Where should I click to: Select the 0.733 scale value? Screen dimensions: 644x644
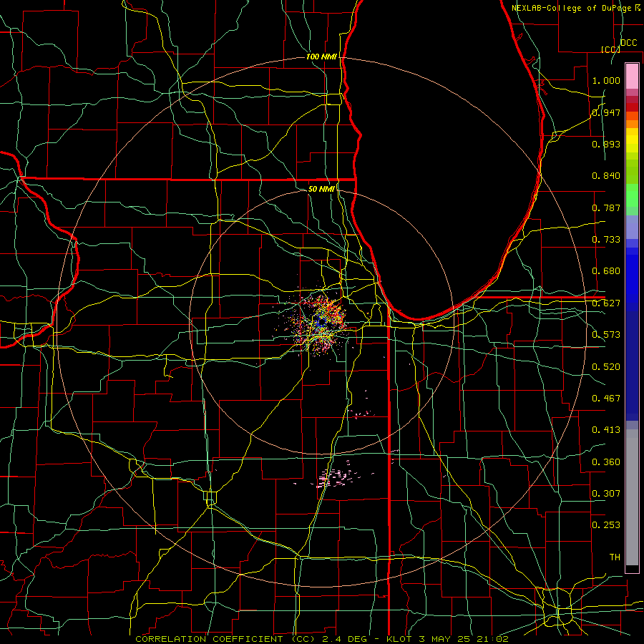pos(606,240)
